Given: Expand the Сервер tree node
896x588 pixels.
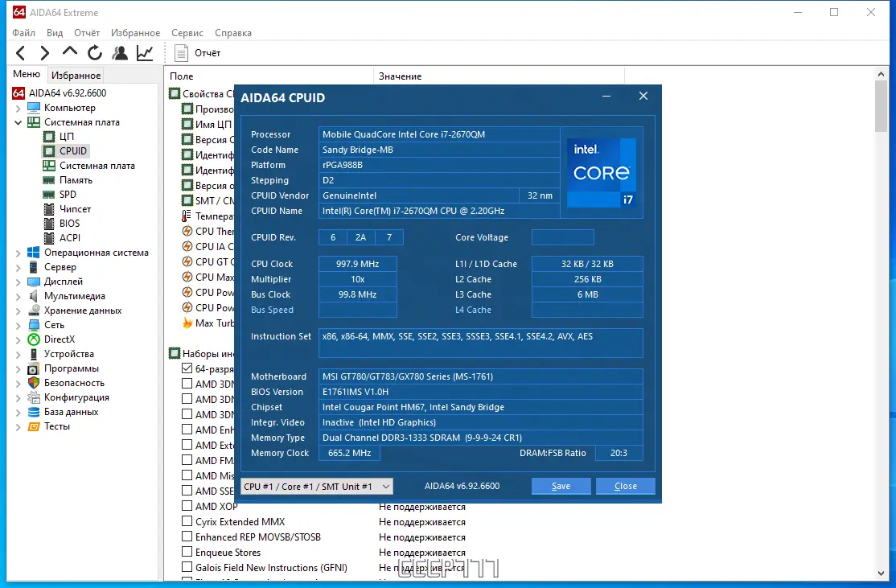Looking at the screenshot, I should coord(18,267).
